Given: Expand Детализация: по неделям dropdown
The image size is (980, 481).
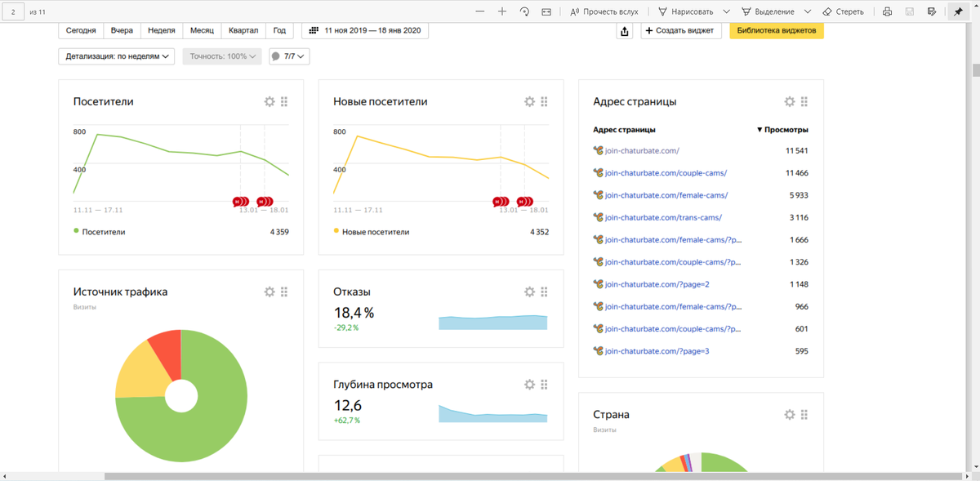Looking at the screenshot, I should pos(117,56).
